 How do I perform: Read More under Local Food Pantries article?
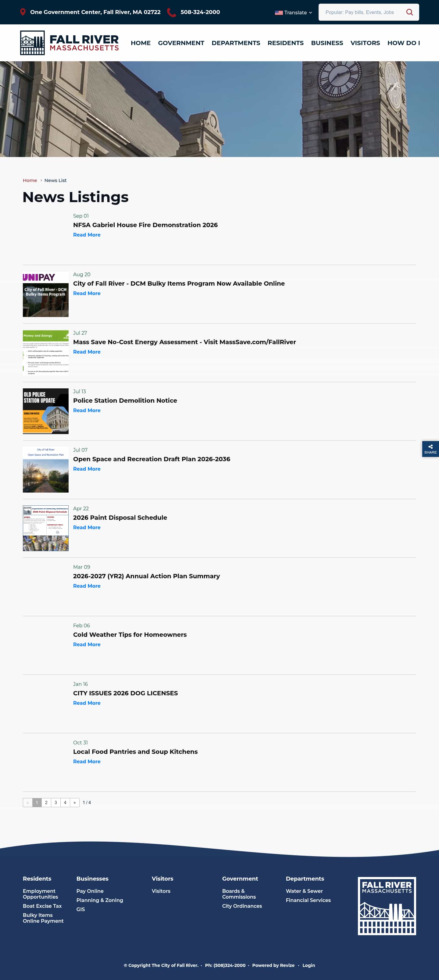(87, 762)
